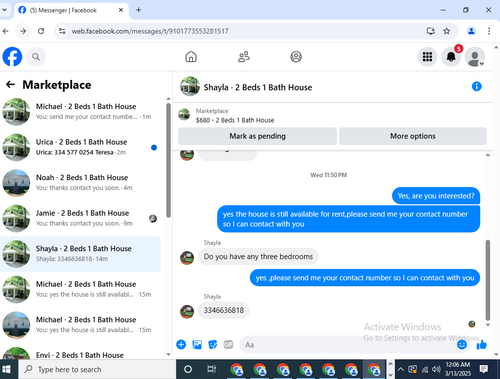
Task: Click the Mark as pending button
Action: click(257, 136)
